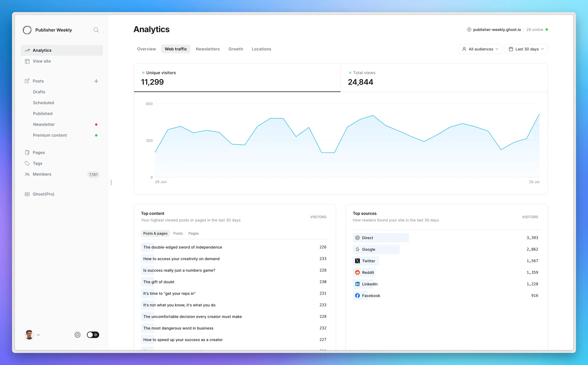This screenshot has width=588, height=365.
Task: Open Pages via its sidebar icon
Action: pos(27,152)
